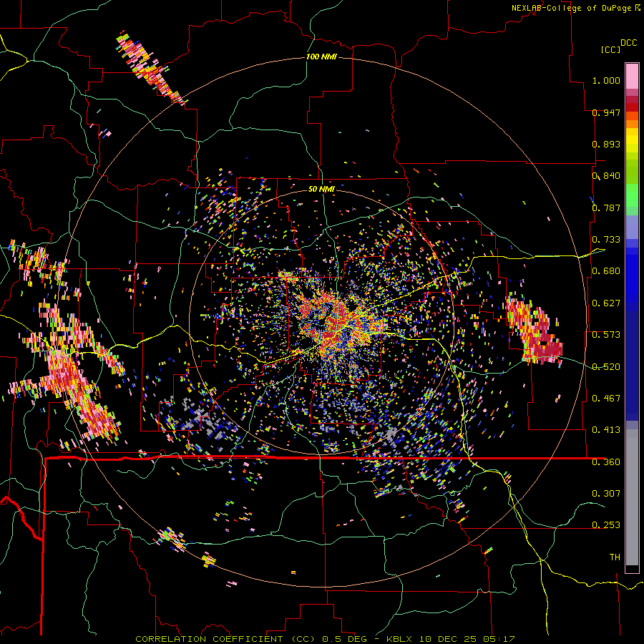Click the 0.360 scale value
The height and width of the screenshot is (644, 644).
(606, 462)
